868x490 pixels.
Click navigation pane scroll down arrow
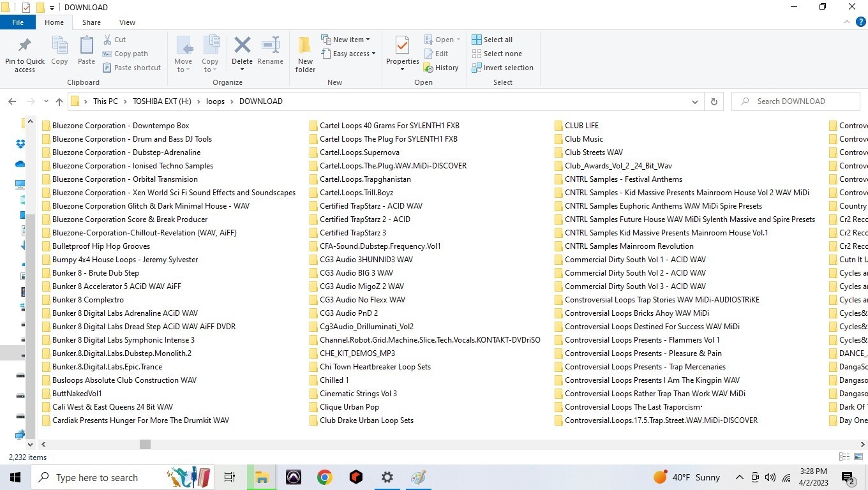click(x=30, y=444)
